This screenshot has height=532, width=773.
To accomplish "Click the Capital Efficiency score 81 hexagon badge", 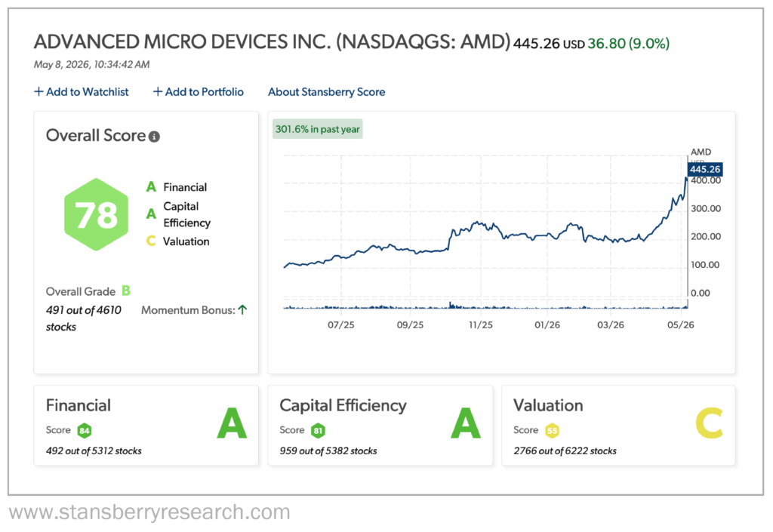I will point(318,431).
